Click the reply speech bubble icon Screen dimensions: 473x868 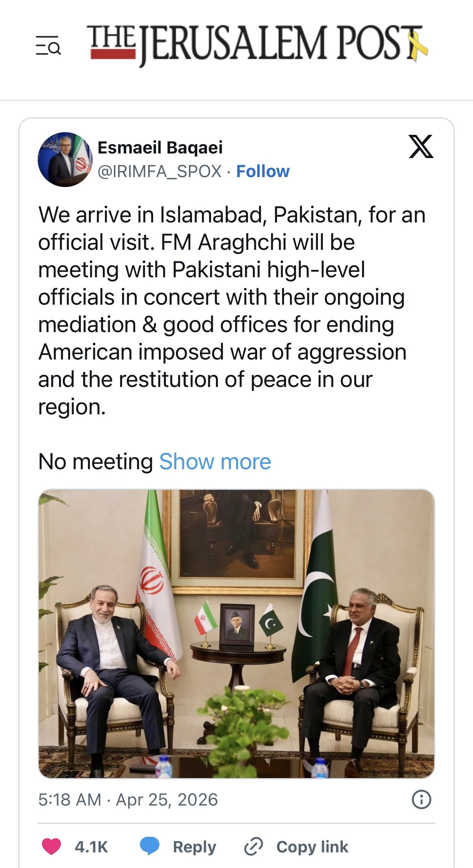click(150, 846)
